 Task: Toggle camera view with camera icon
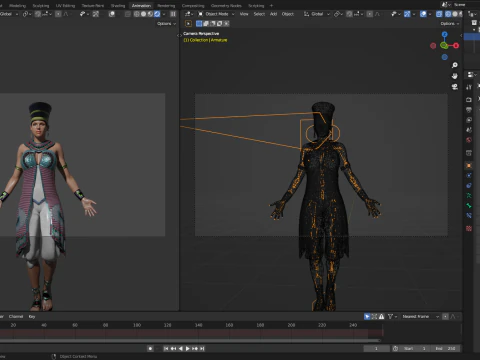[x=455, y=87]
